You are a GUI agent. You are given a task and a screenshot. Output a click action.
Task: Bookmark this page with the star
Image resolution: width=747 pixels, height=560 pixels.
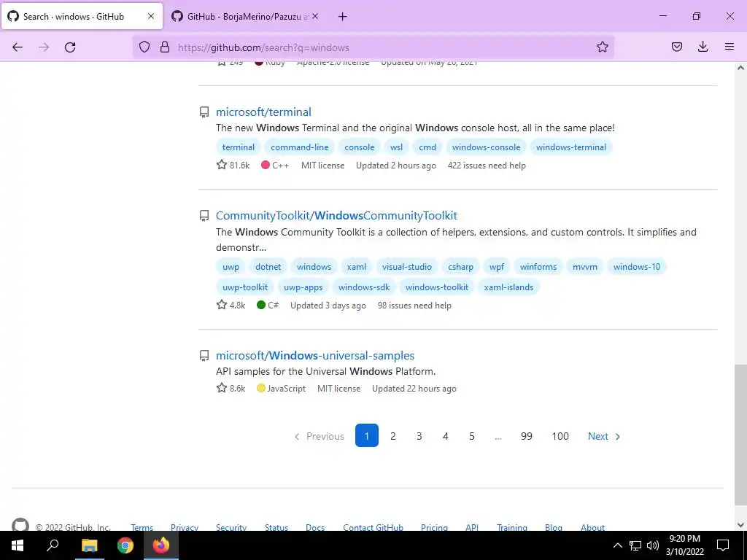click(602, 47)
